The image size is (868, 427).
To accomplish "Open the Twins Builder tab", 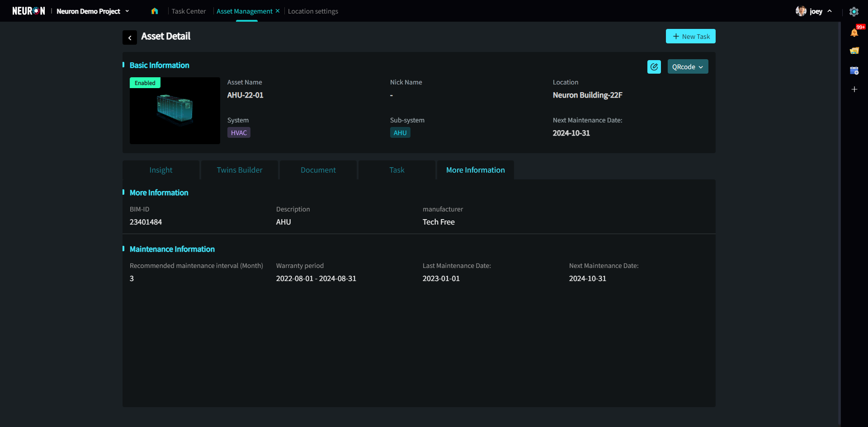I will tap(240, 170).
